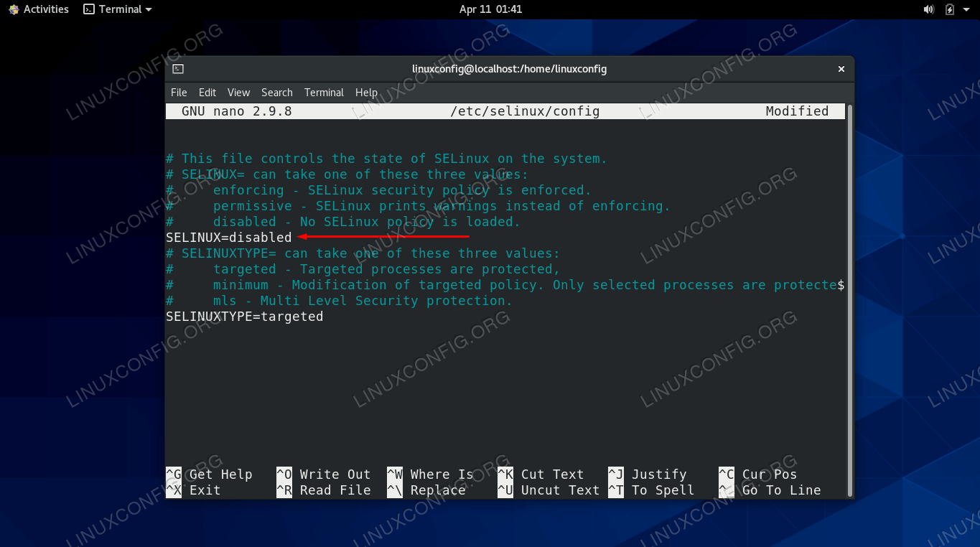Open the Edit menu
The height and width of the screenshot is (547, 980).
coord(207,93)
